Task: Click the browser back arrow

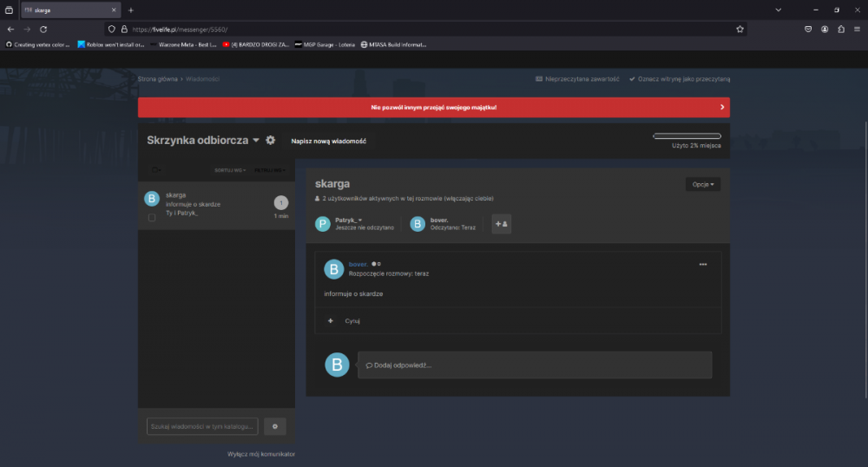Action: (x=10, y=30)
